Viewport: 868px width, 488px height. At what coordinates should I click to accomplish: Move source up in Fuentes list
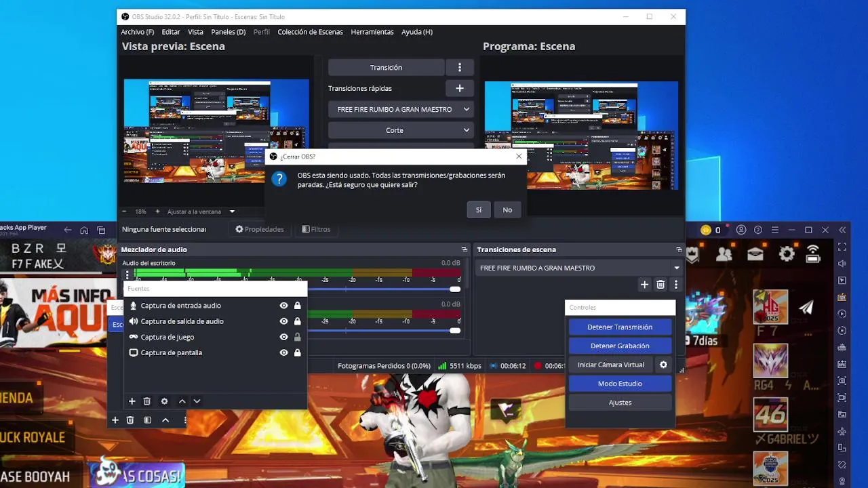pos(182,401)
